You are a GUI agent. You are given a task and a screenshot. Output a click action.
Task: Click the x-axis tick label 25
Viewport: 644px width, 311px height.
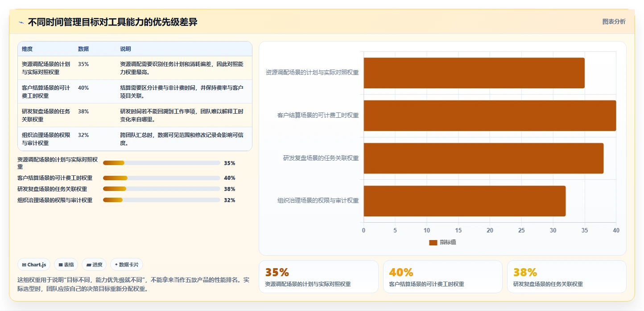pyautogui.click(x=521, y=230)
